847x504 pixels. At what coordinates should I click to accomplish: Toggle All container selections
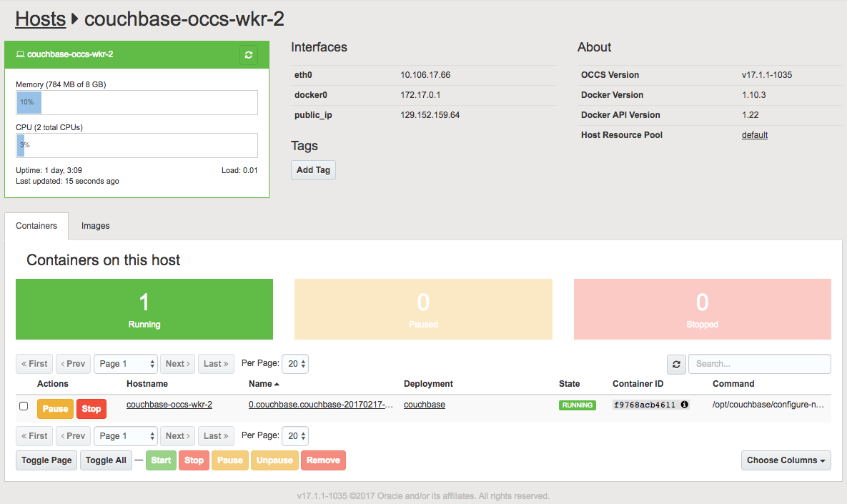coord(105,460)
